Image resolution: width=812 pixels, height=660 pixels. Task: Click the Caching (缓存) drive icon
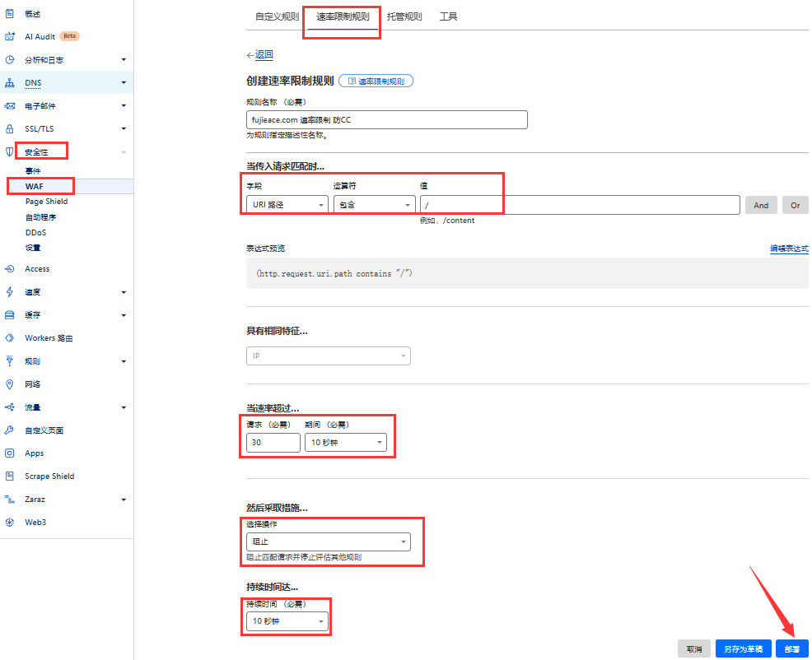(x=9, y=315)
